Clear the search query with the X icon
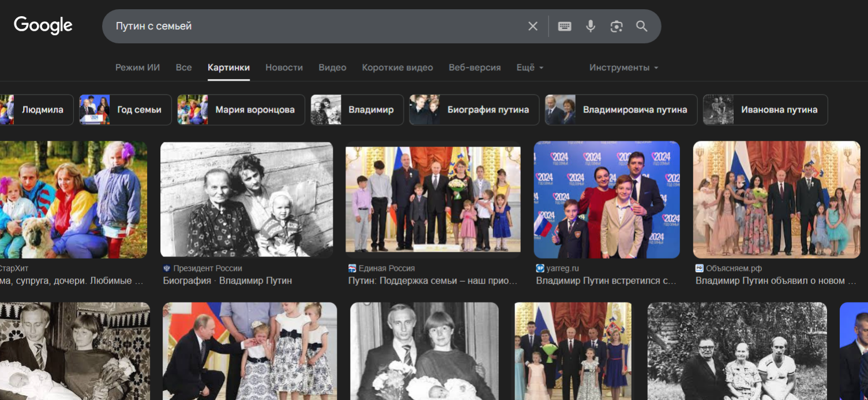This screenshot has width=868, height=400. tap(533, 26)
